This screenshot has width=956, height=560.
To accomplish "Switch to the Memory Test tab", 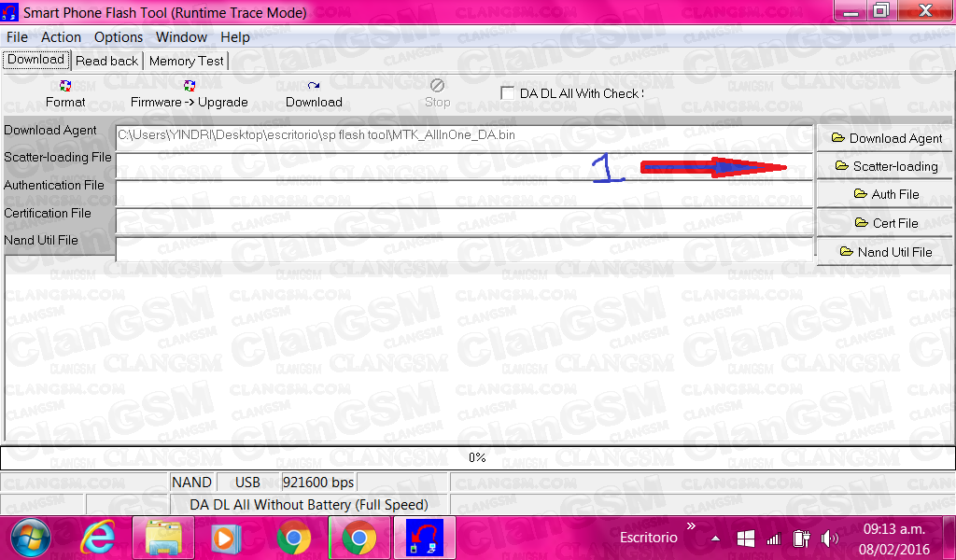I will click(186, 61).
